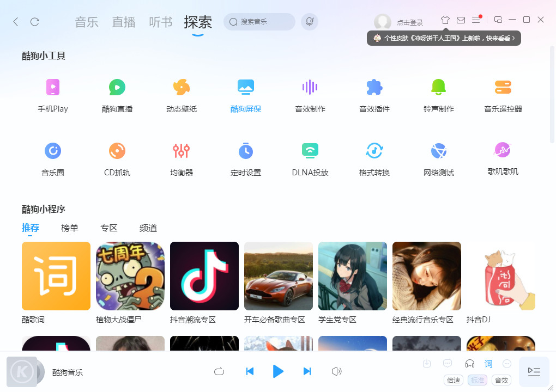The width and height of the screenshot is (556, 392).
Task: Click the user avatar
Action: tap(383, 22)
